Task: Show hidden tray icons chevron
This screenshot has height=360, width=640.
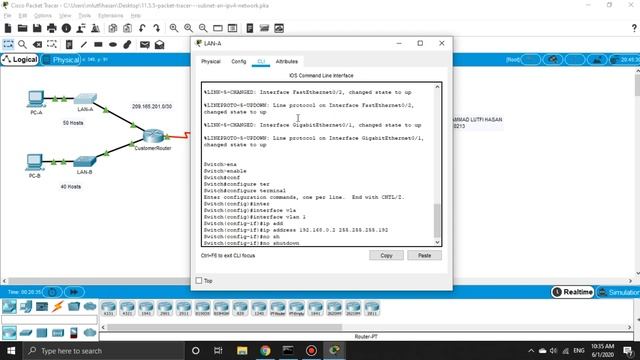Action: tap(531, 351)
